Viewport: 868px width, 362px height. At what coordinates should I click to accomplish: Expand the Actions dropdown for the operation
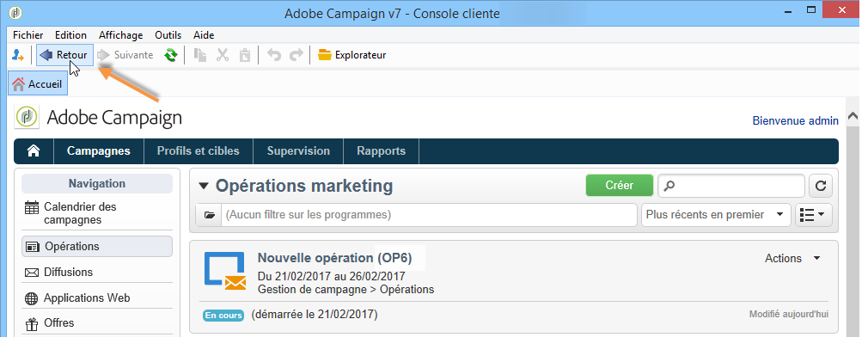792,258
